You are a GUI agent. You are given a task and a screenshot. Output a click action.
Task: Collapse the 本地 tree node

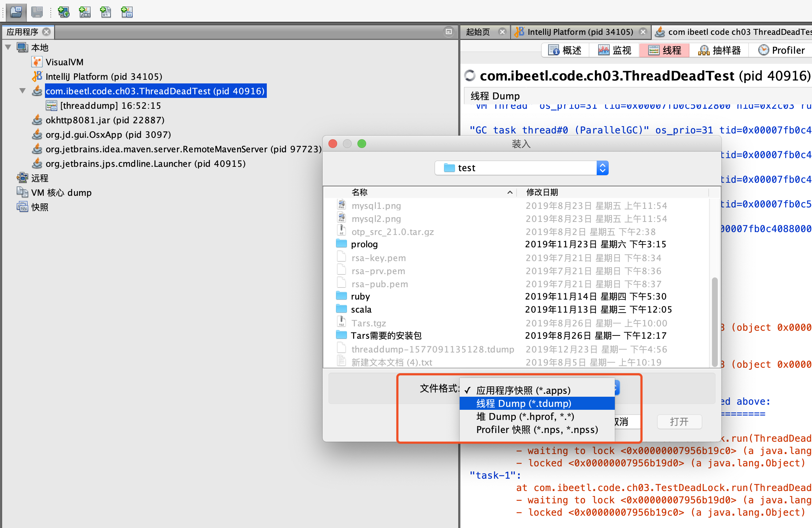click(8, 48)
